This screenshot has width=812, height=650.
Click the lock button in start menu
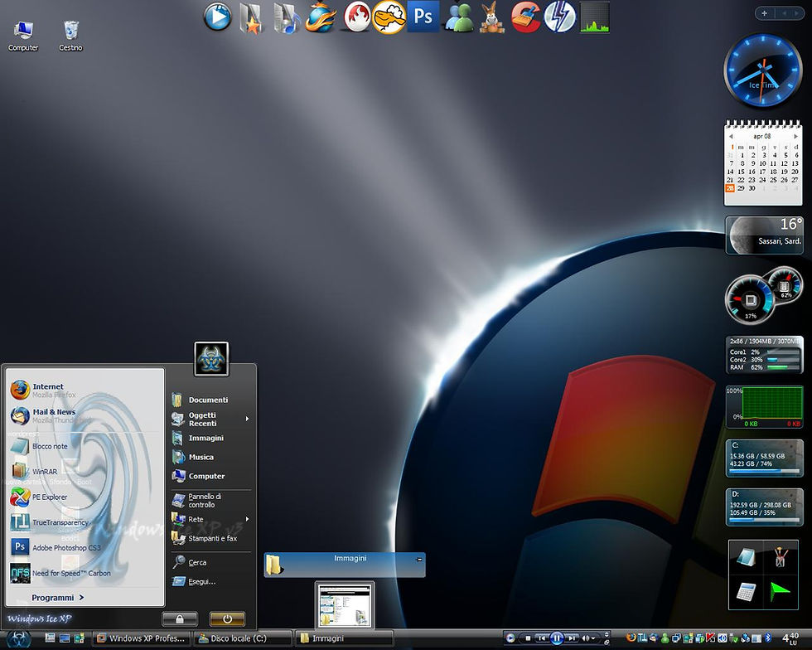179,618
